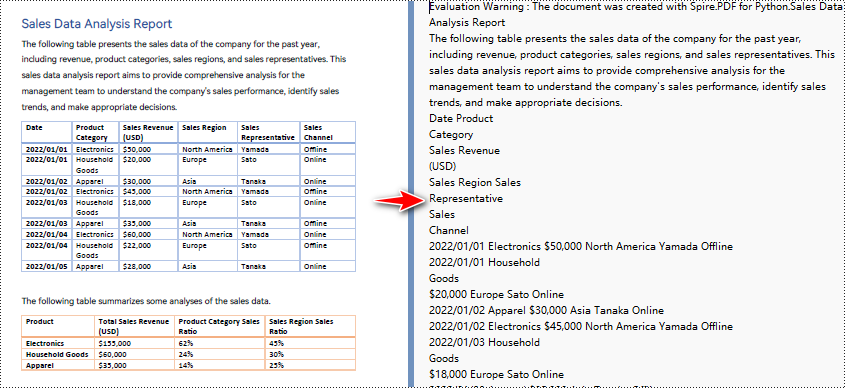Click the 25% ratio cell
845x388 pixels.
tap(310, 365)
